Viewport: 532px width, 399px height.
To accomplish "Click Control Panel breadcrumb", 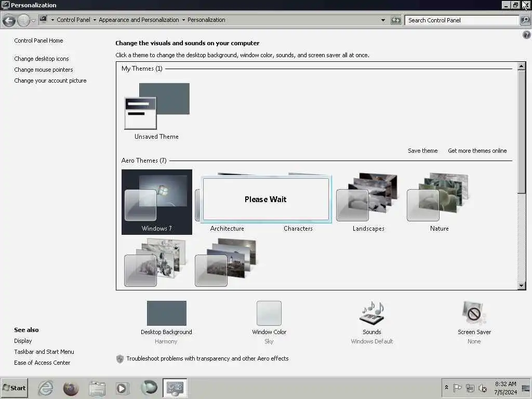I will [x=73, y=20].
